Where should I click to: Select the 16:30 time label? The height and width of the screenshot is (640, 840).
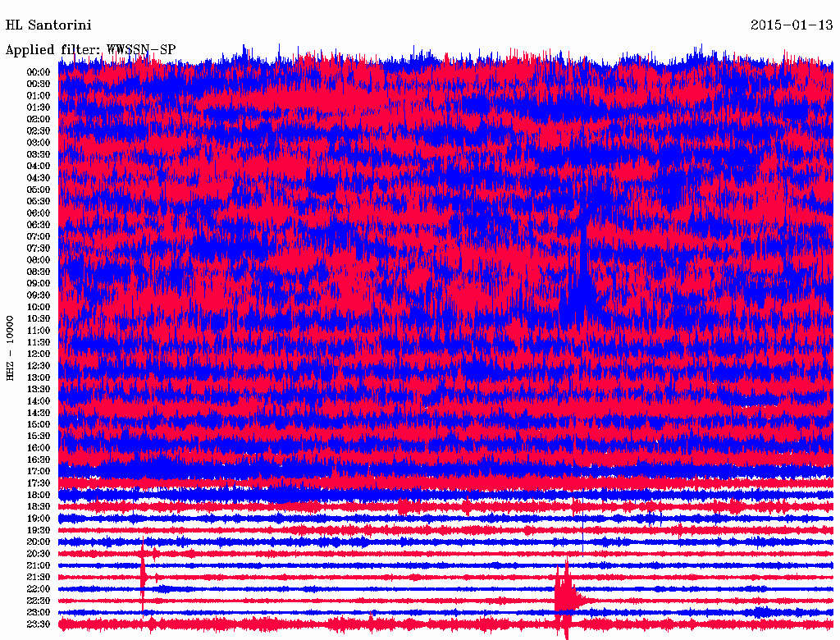pos(39,460)
